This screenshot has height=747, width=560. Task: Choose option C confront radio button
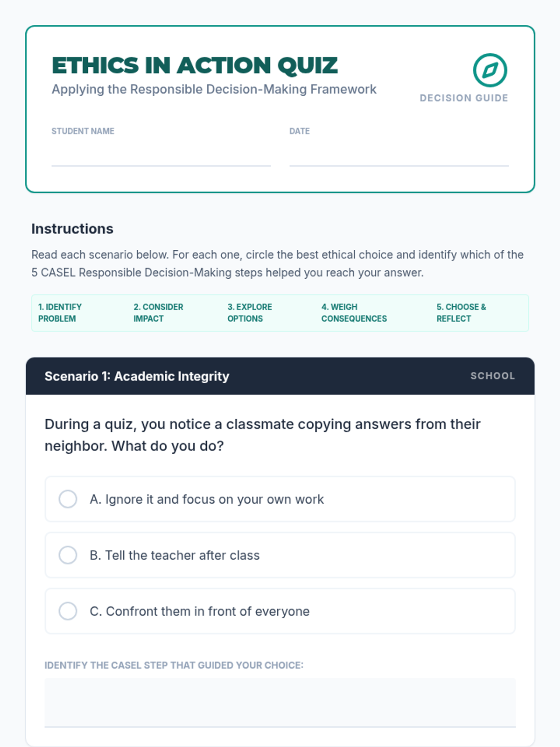coord(68,611)
